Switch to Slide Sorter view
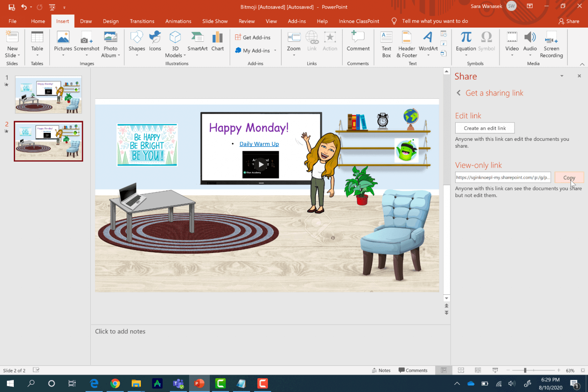This screenshot has height=392, width=588. pos(461,370)
